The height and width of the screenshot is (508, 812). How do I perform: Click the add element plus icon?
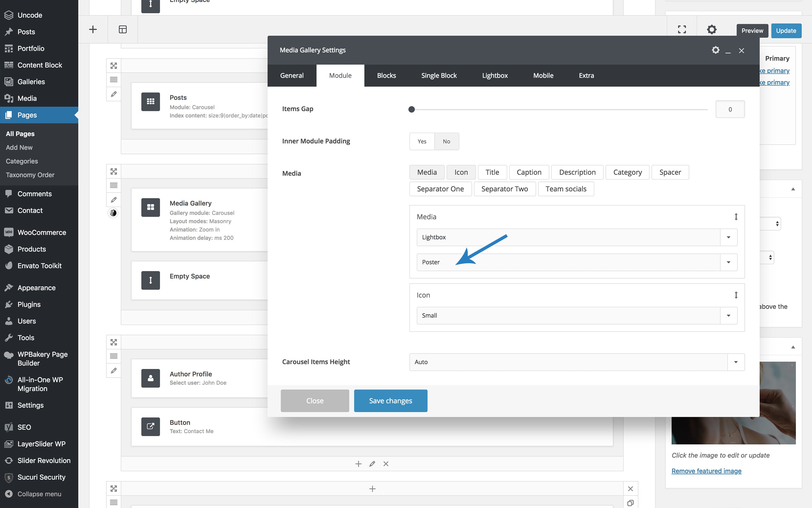tap(93, 29)
